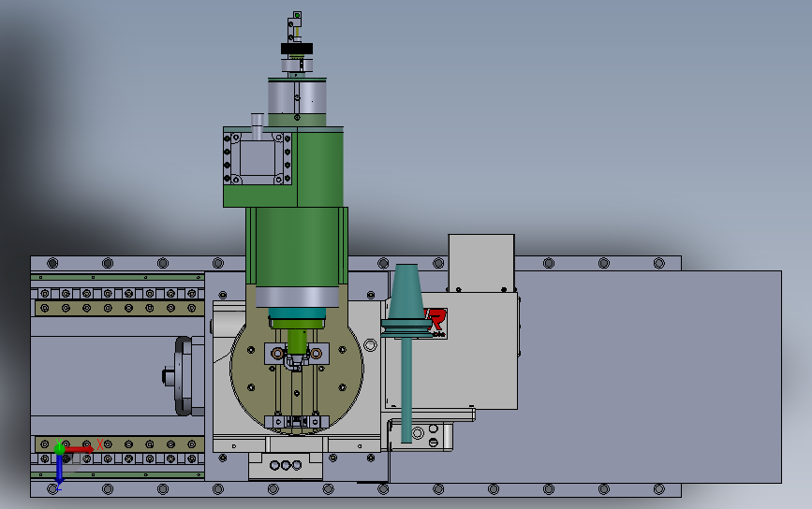
Task: Click the red logo sticker on the gray housing
Action: click(436, 324)
